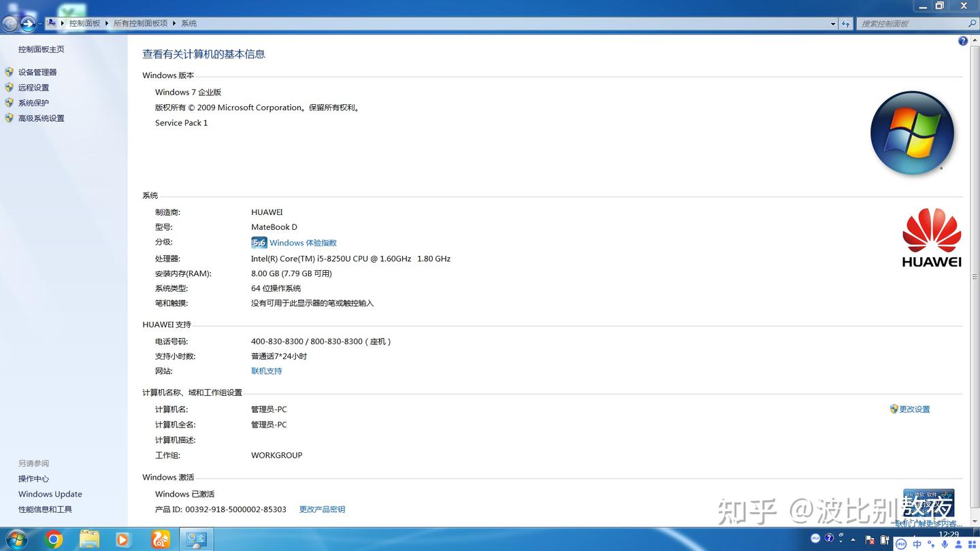Open Windows Explorer from the taskbar
This screenshot has height=551, width=980.
click(89, 539)
